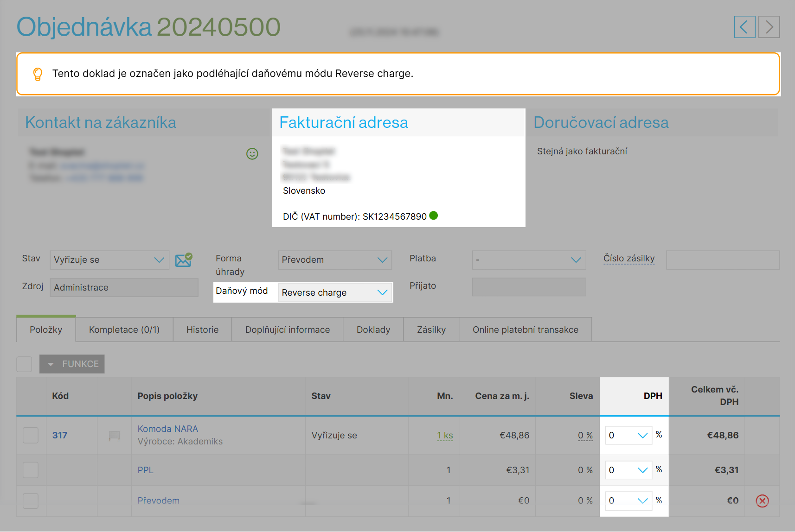Open Komoda NARA product thumbnail
The height and width of the screenshot is (532, 795).
[x=114, y=435]
